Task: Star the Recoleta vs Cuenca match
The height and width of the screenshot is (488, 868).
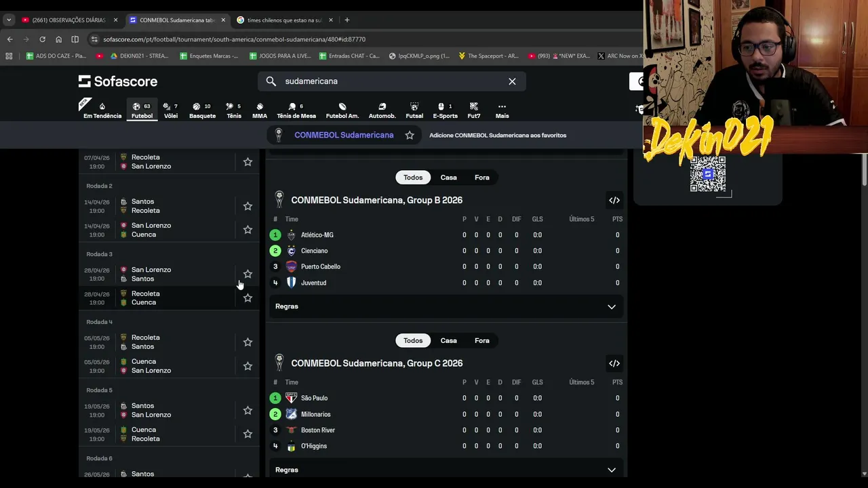Action: click(248, 298)
